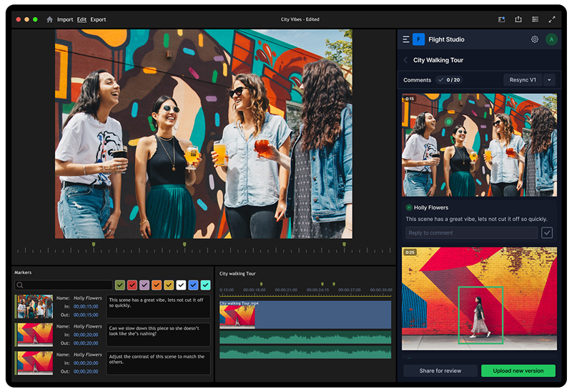Click the Resync V1 button
572x392 pixels.
point(523,80)
